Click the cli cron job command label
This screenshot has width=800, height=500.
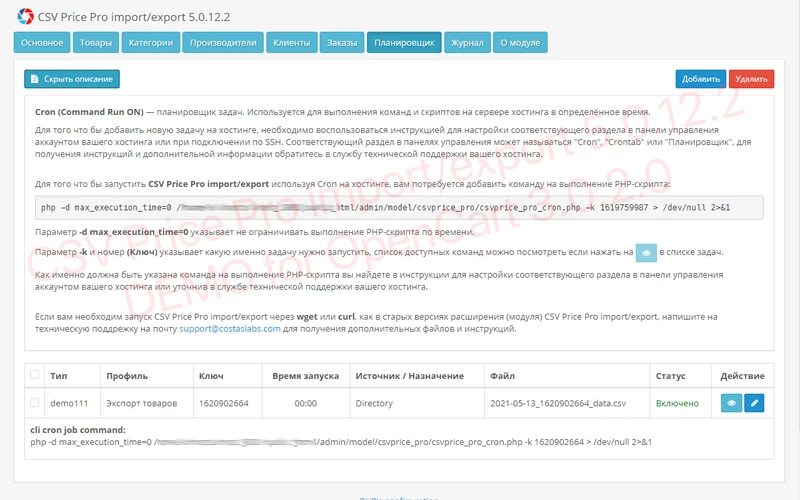pos(78,430)
